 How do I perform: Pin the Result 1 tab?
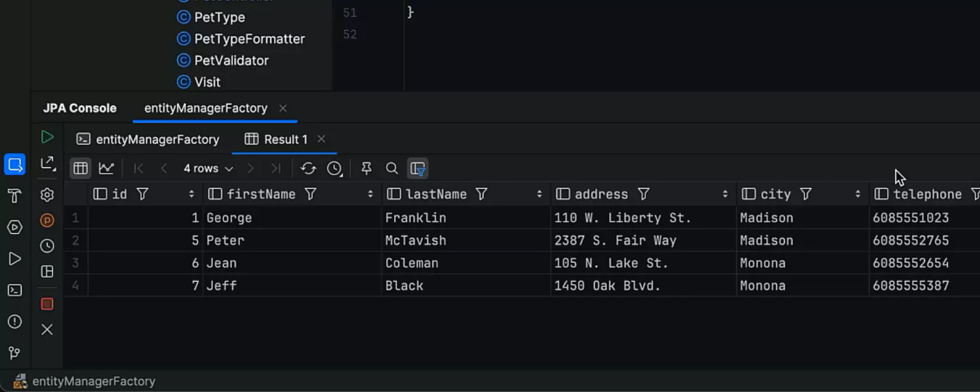(x=367, y=169)
